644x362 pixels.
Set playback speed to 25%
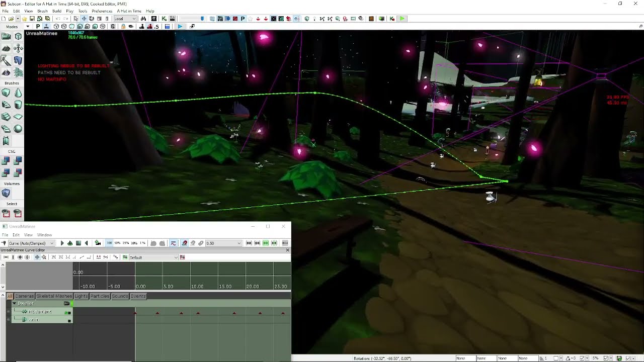(x=126, y=243)
